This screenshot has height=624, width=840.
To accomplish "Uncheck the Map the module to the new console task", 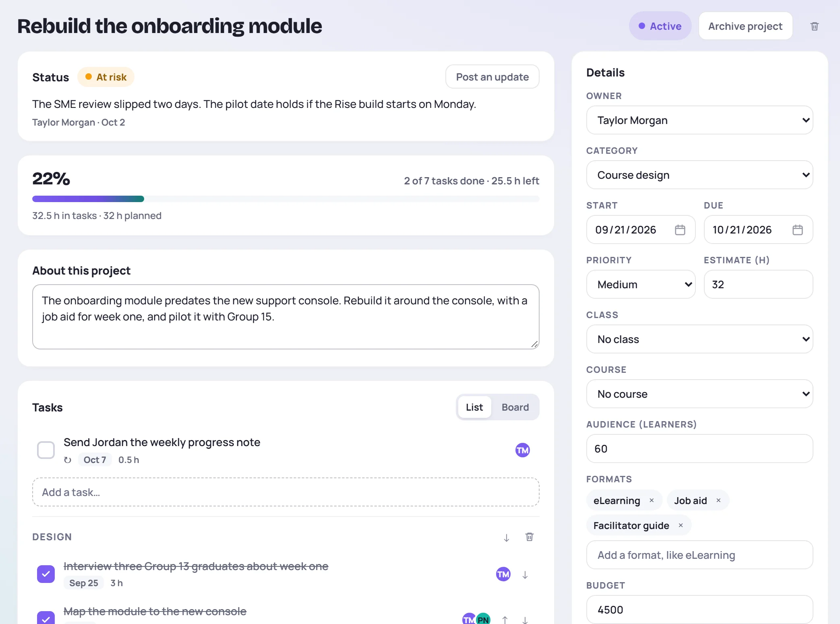I will [x=46, y=618].
